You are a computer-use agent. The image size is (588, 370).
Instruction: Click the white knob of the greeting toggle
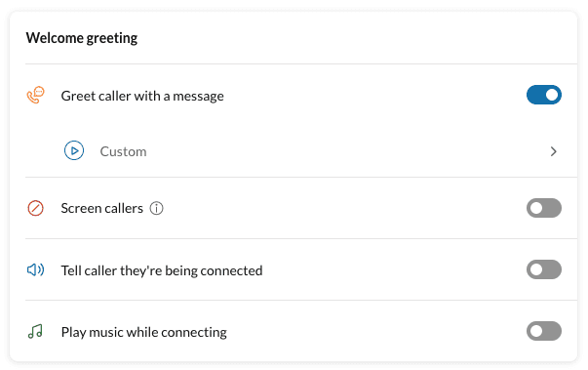tap(552, 95)
